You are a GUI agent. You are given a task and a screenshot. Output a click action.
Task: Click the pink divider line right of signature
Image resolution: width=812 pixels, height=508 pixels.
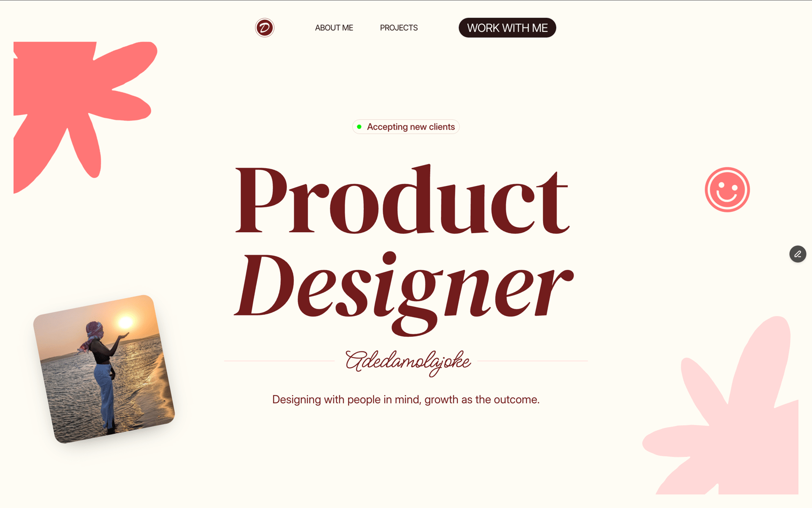(533, 361)
